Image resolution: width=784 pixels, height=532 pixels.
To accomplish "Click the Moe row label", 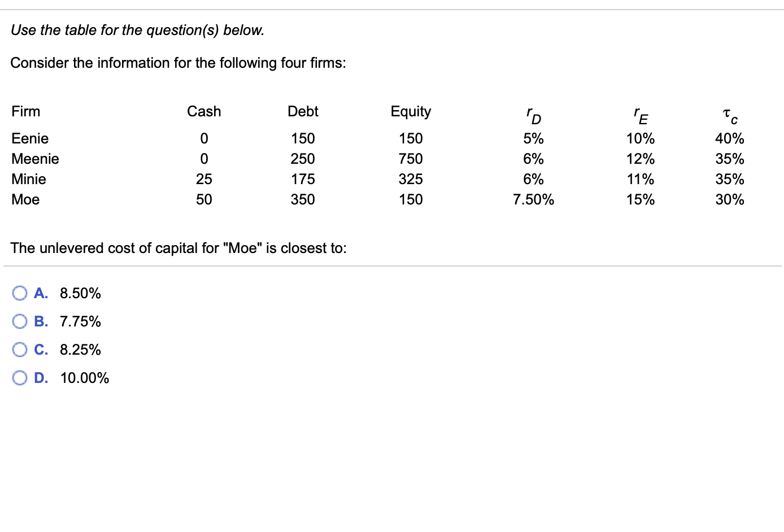I will click(25, 199).
